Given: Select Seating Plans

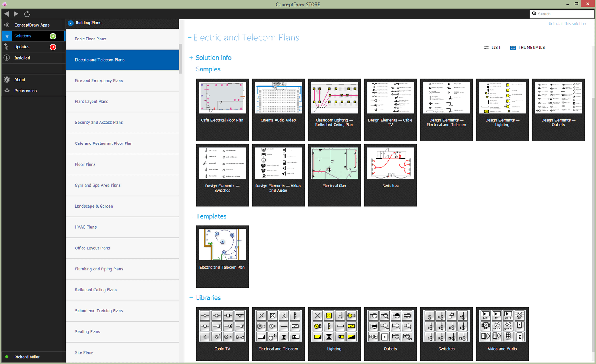Looking at the screenshot, I should 122,332.
